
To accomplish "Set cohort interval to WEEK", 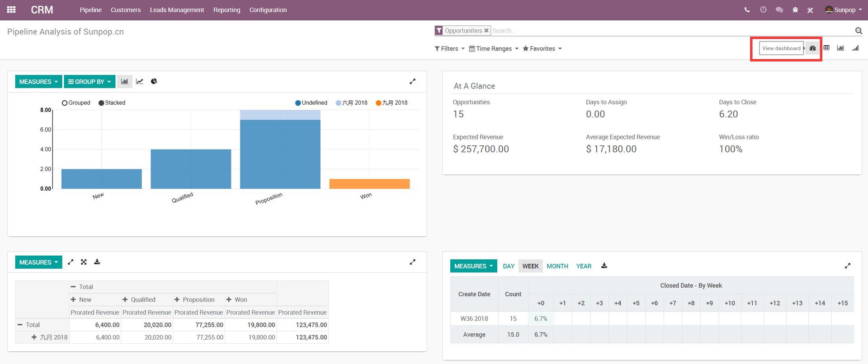I will click(x=530, y=266).
